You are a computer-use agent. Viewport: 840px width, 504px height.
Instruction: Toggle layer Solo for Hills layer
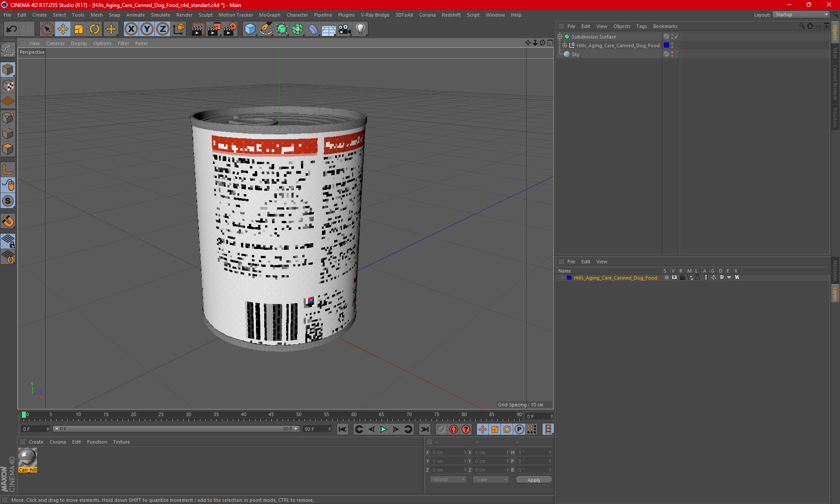pyautogui.click(x=666, y=277)
